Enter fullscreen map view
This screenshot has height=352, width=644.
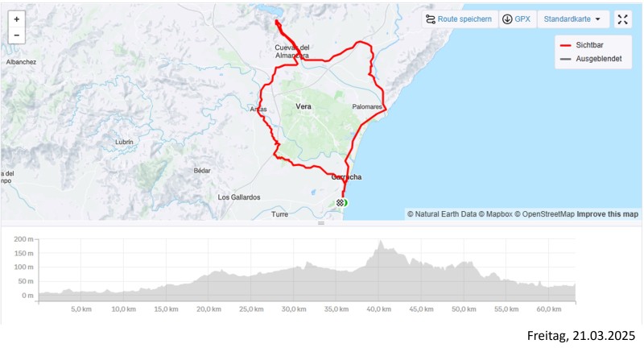[x=622, y=19]
